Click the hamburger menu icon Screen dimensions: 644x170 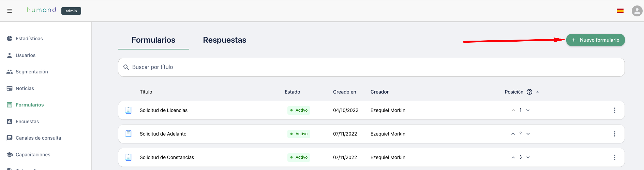pyautogui.click(x=10, y=11)
